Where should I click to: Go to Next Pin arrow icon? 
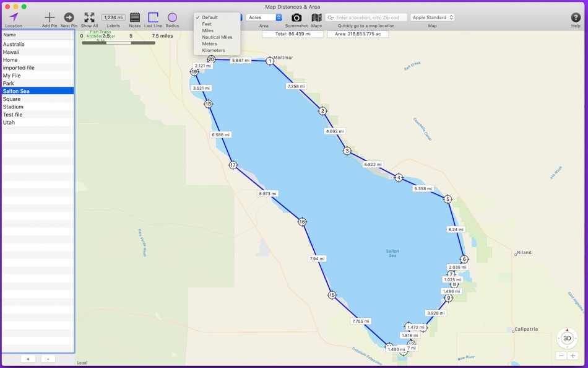(69, 17)
